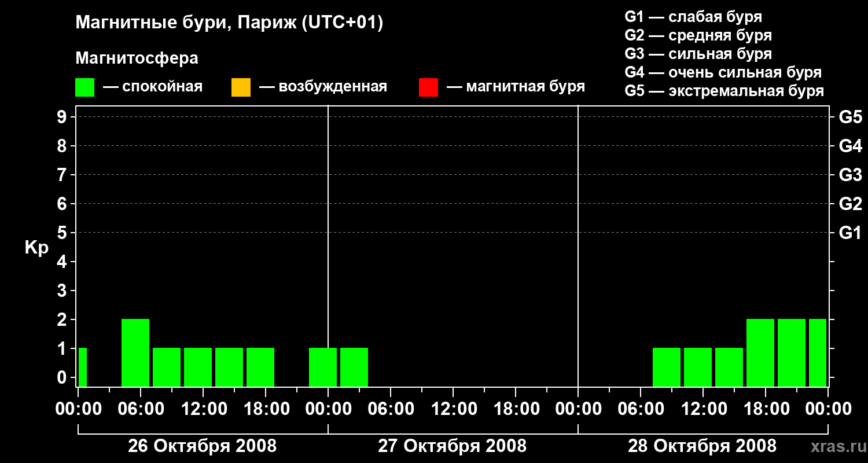
Task: Click the G1 label on right axis
Action: click(x=851, y=233)
